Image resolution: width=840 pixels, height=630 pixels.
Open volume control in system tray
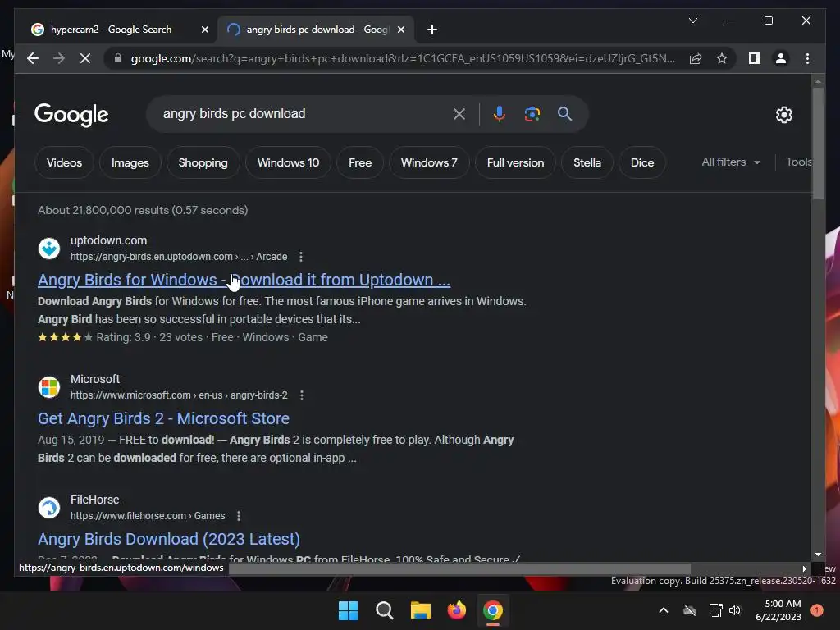point(735,610)
